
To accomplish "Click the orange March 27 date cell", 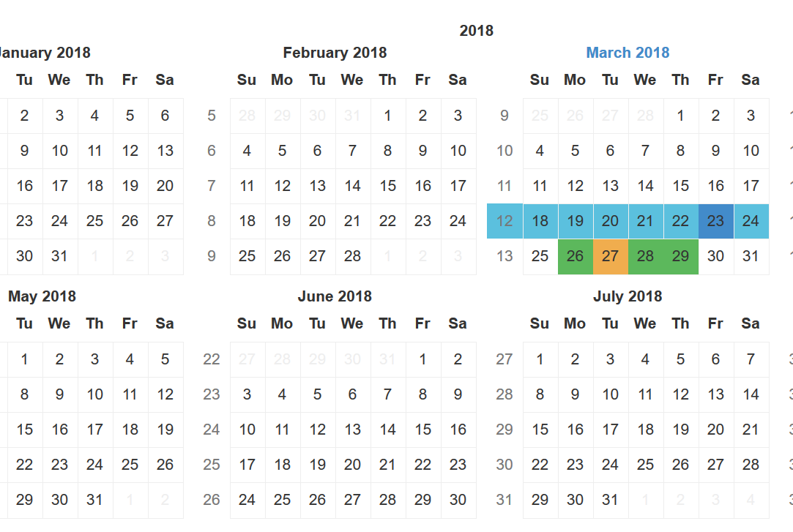I will (x=611, y=257).
